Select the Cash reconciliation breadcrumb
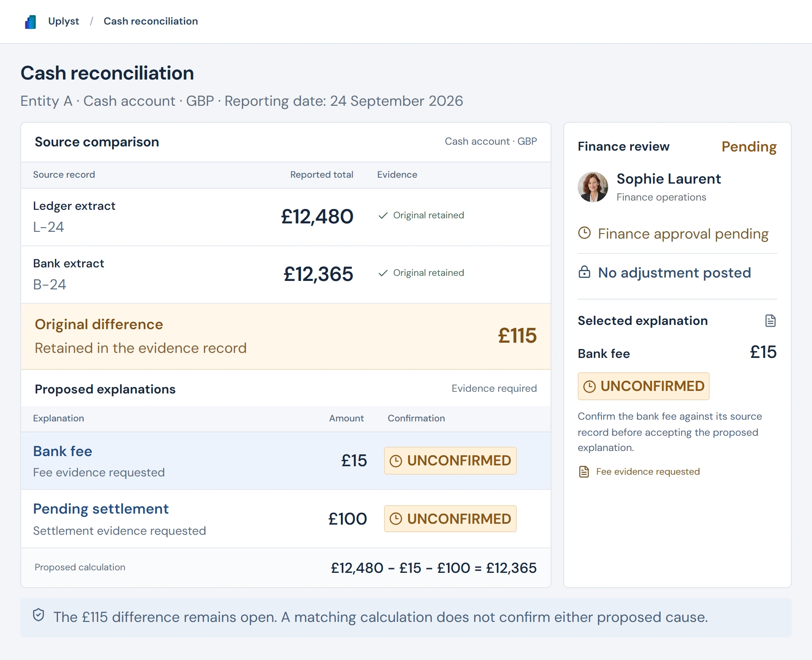Screen dimensions: 812x660 pyautogui.click(x=151, y=21)
